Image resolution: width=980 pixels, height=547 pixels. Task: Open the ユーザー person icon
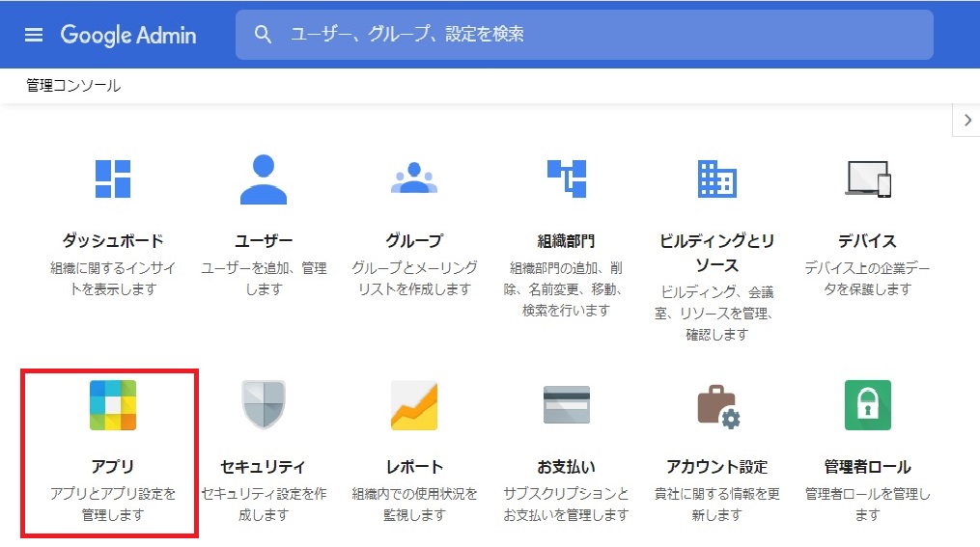264,179
